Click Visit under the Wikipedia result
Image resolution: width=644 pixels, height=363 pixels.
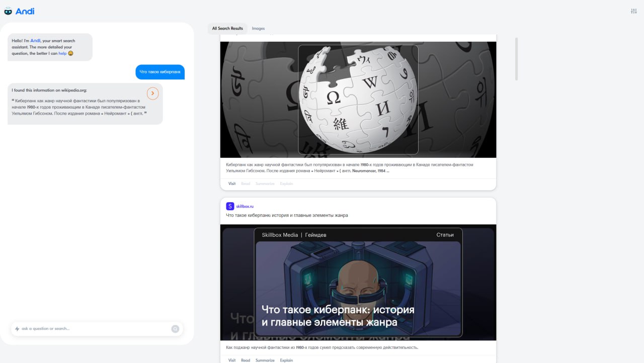[232, 184]
